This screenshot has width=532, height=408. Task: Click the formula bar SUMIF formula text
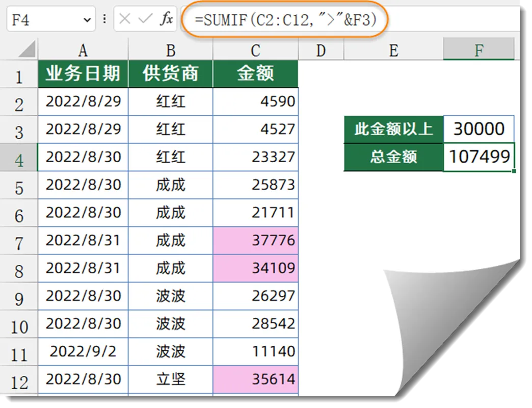(x=285, y=20)
